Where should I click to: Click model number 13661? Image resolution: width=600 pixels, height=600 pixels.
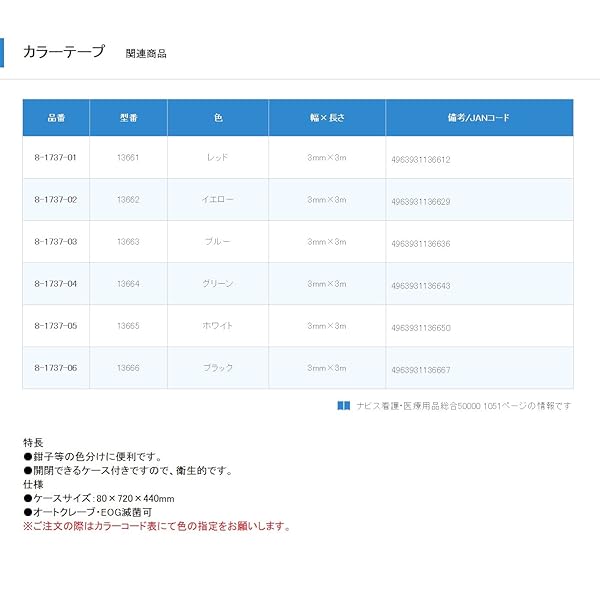click(128, 157)
